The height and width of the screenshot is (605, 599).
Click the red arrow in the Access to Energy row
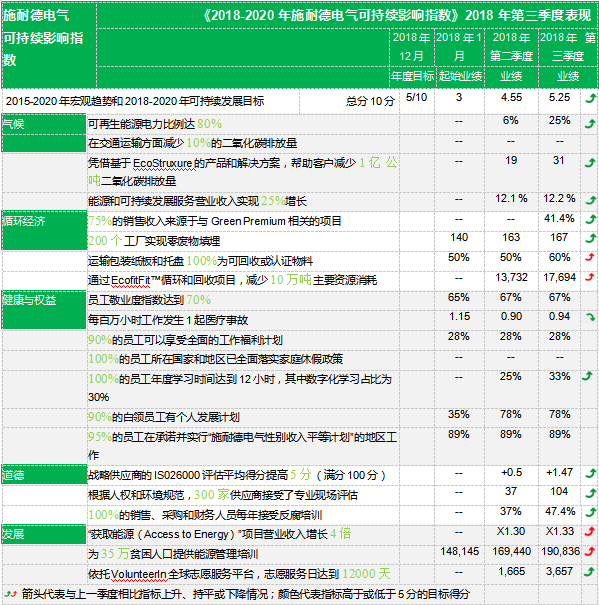(x=590, y=532)
